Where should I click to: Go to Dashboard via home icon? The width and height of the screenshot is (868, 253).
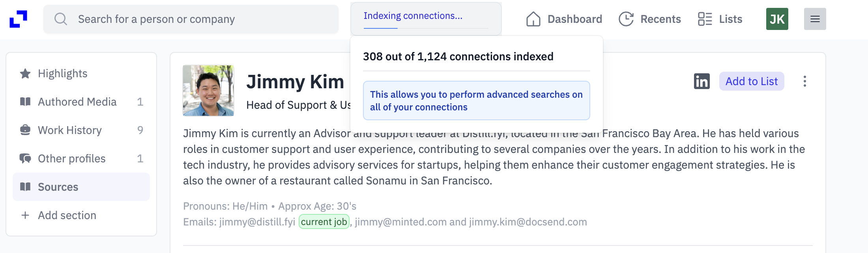533,19
